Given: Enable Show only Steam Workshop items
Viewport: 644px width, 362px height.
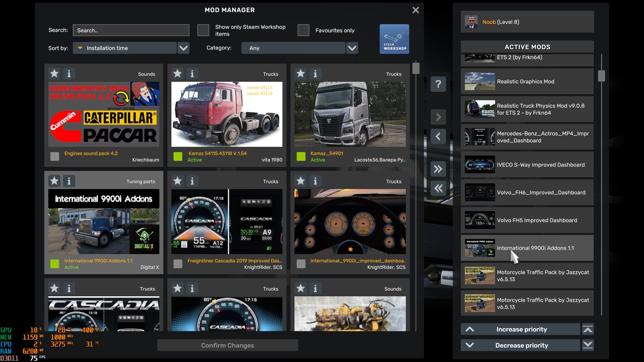Looking at the screenshot, I should [x=203, y=30].
